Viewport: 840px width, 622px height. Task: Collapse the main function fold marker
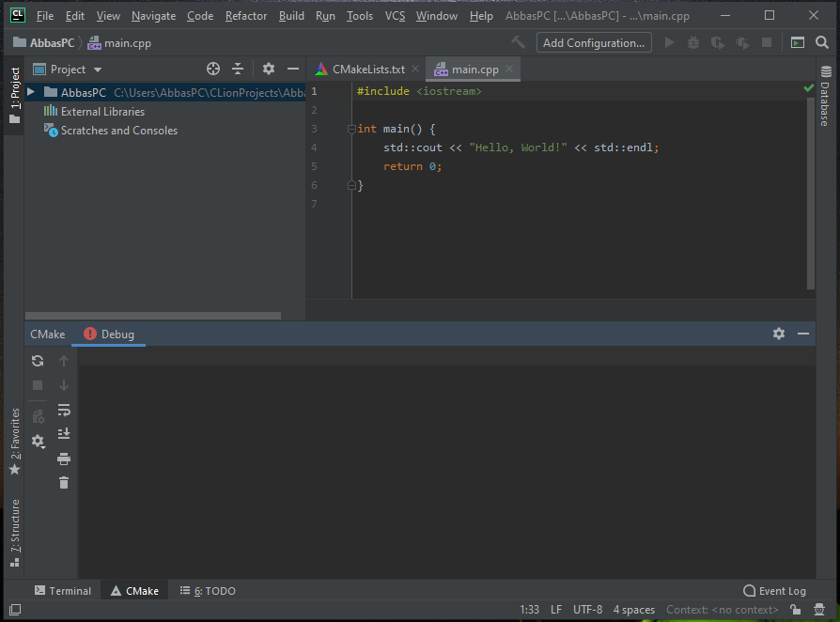point(351,129)
